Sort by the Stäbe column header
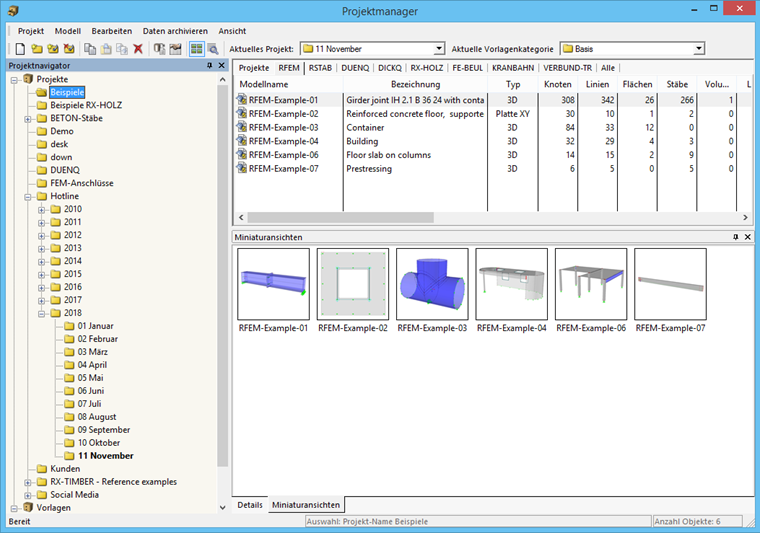 (x=677, y=84)
